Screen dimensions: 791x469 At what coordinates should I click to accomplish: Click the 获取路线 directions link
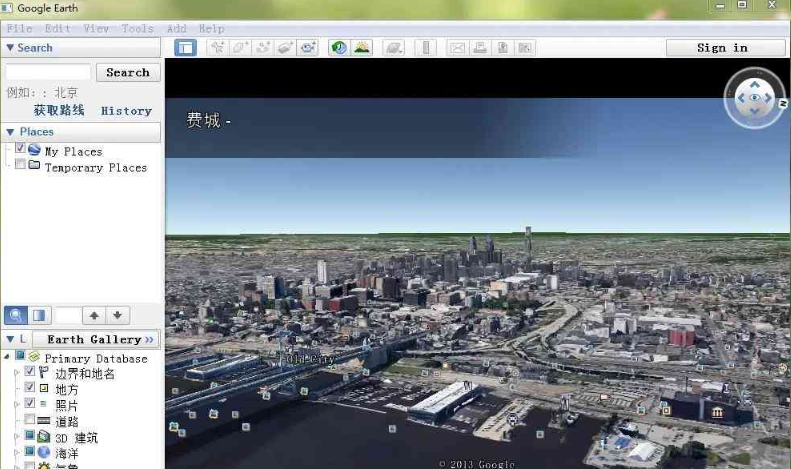(x=59, y=111)
